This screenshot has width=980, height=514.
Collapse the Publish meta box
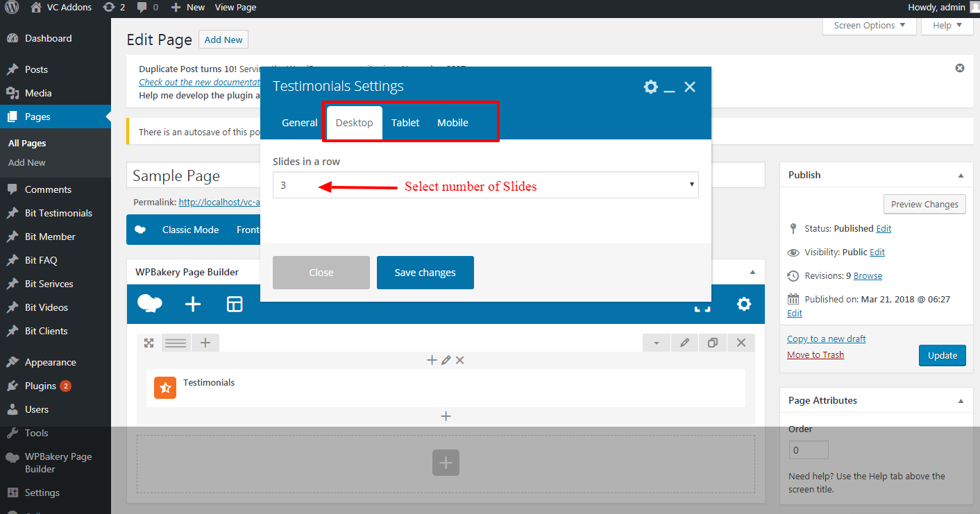click(x=961, y=175)
